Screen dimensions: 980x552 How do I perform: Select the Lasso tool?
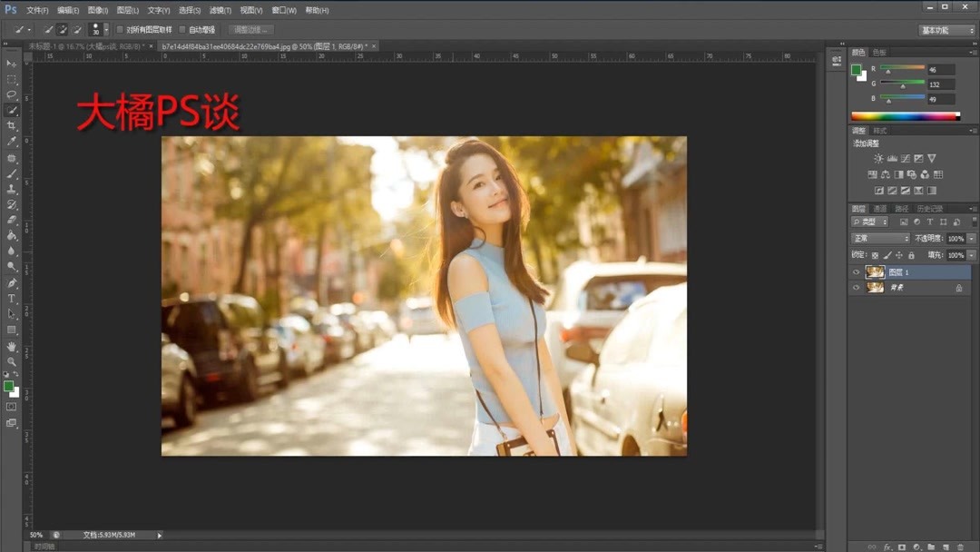tap(12, 94)
